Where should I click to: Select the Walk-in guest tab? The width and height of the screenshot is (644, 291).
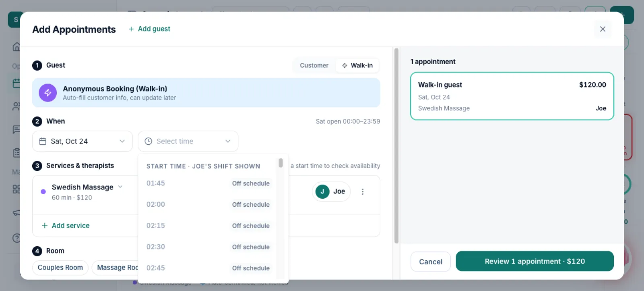[x=357, y=65]
